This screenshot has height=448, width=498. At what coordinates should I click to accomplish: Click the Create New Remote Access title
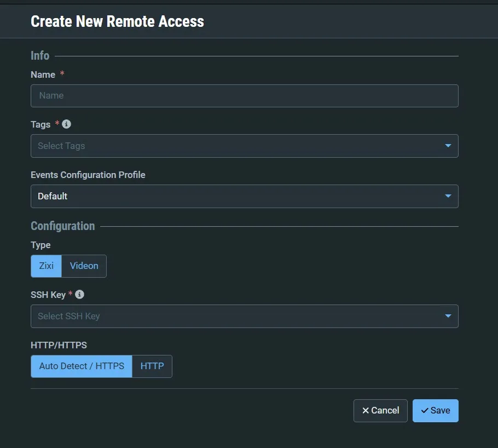coord(117,21)
